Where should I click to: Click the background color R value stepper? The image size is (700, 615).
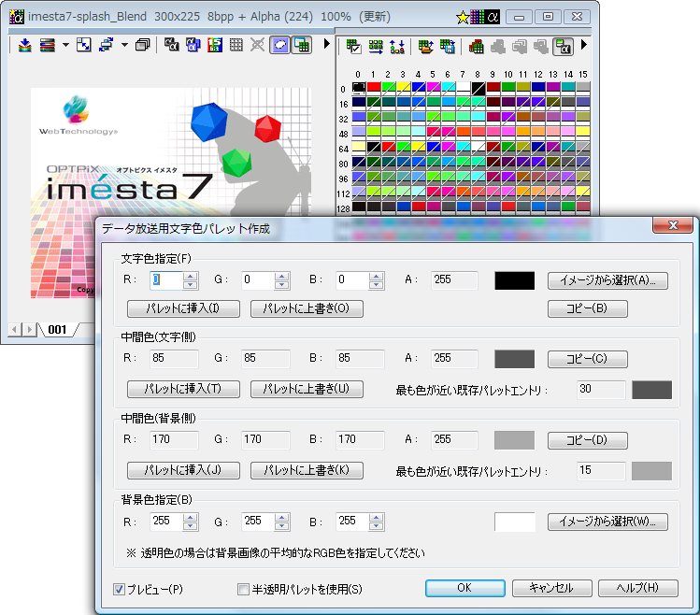pyautogui.click(x=191, y=522)
